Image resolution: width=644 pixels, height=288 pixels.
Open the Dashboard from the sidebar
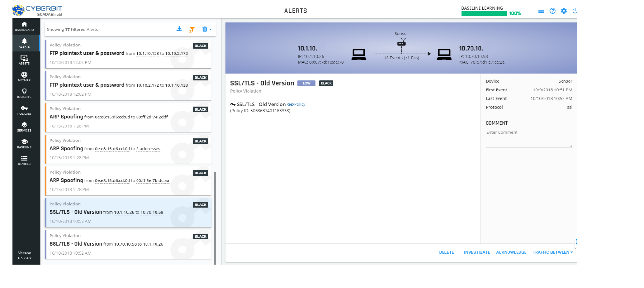[24, 26]
